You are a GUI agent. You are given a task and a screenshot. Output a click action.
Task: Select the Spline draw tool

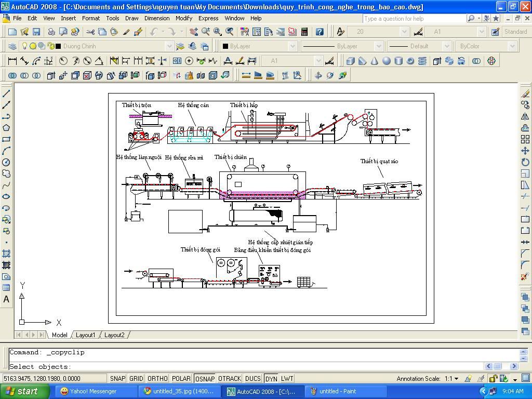pyautogui.click(x=6, y=185)
